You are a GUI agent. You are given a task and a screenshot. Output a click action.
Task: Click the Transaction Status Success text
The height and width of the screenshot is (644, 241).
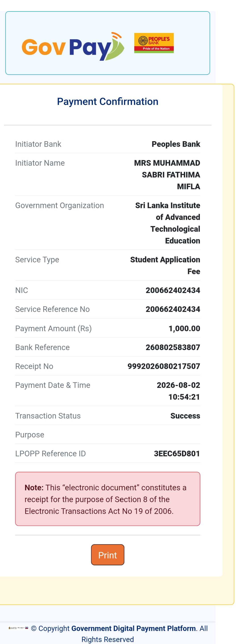coord(185,416)
